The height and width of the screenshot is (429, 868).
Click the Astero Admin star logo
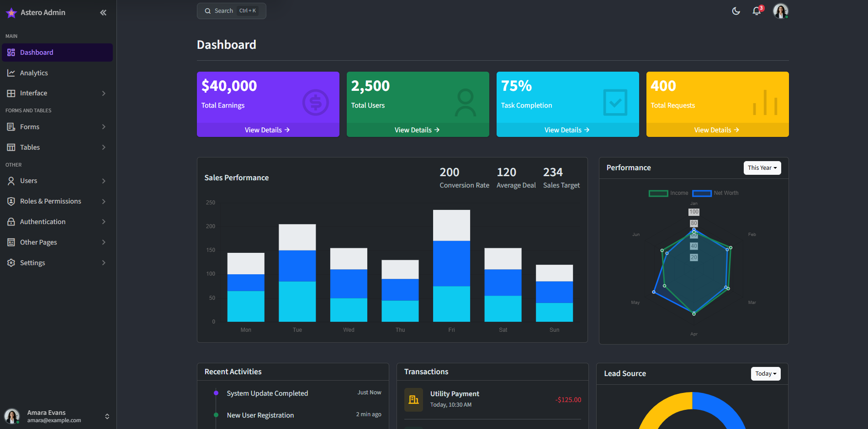[11, 13]
